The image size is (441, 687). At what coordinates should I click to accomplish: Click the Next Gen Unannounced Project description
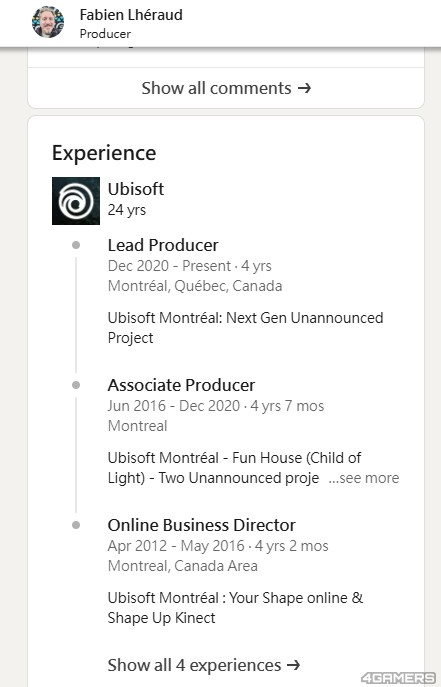click(x=245, y=328)
